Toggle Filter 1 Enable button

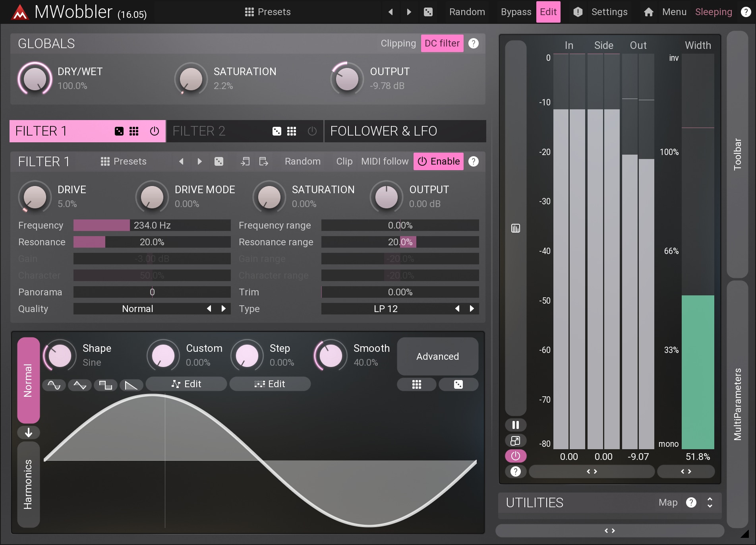pos(438,161)
